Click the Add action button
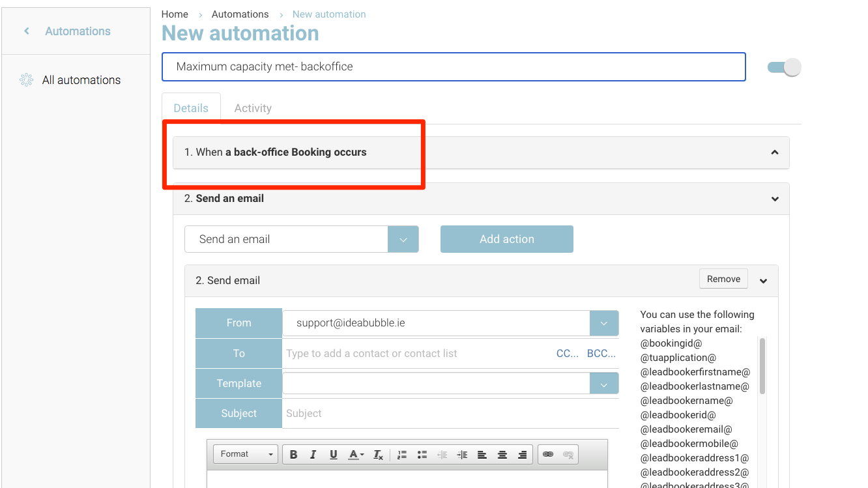The height and width of the screenshot is (488, 868). pos(506,239)
